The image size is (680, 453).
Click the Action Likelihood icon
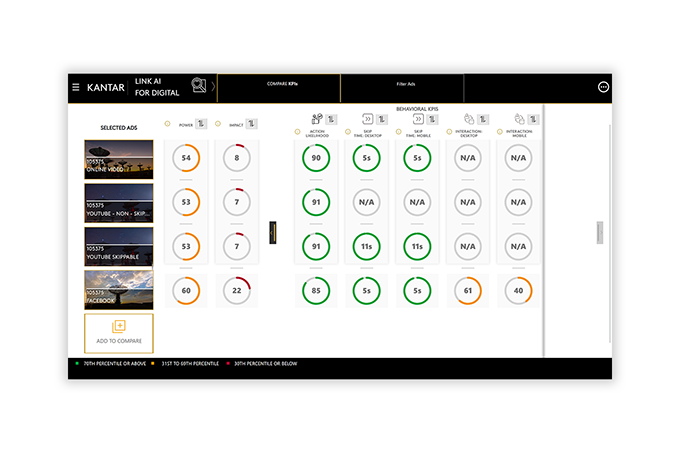click(317, 119)
